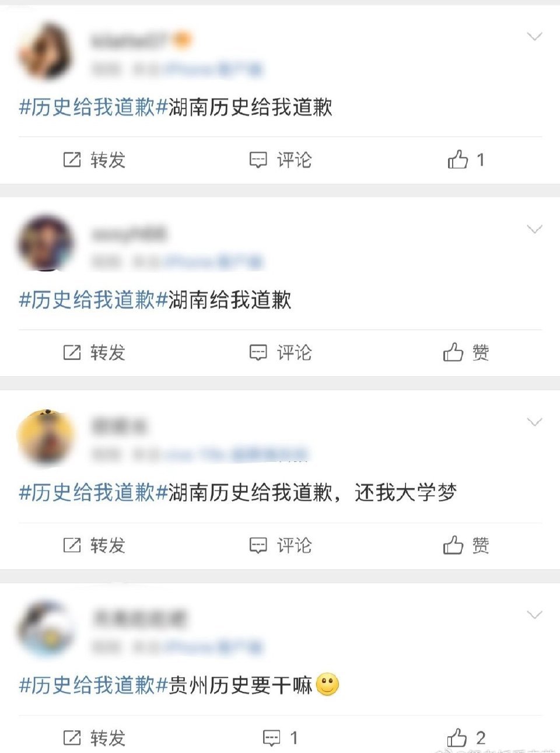The image size is (560, 753).
Task: View first poster's avatar profile
Action: 46,51
